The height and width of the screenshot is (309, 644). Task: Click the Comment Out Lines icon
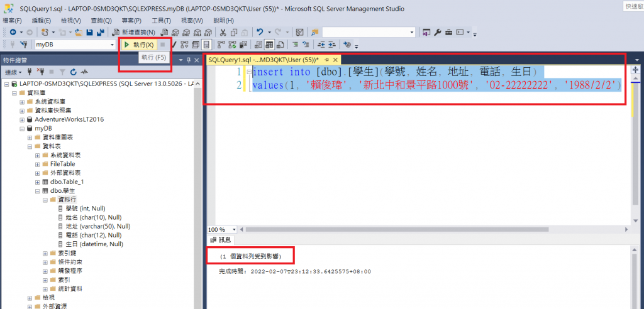(296, 45)
